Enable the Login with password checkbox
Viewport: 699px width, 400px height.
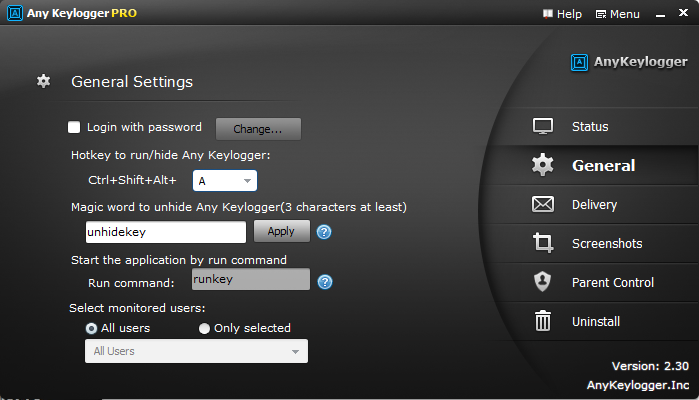click(74, 127)
